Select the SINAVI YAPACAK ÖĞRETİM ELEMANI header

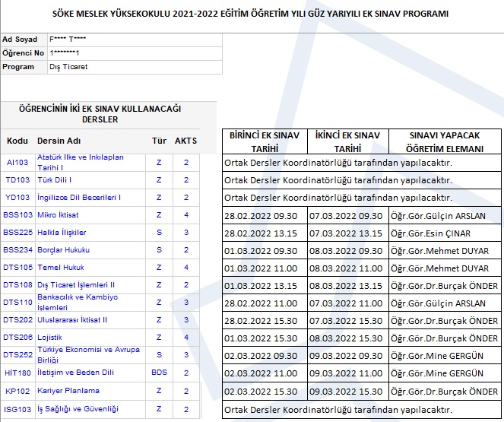pyautogui.click(x=445, y=141)
